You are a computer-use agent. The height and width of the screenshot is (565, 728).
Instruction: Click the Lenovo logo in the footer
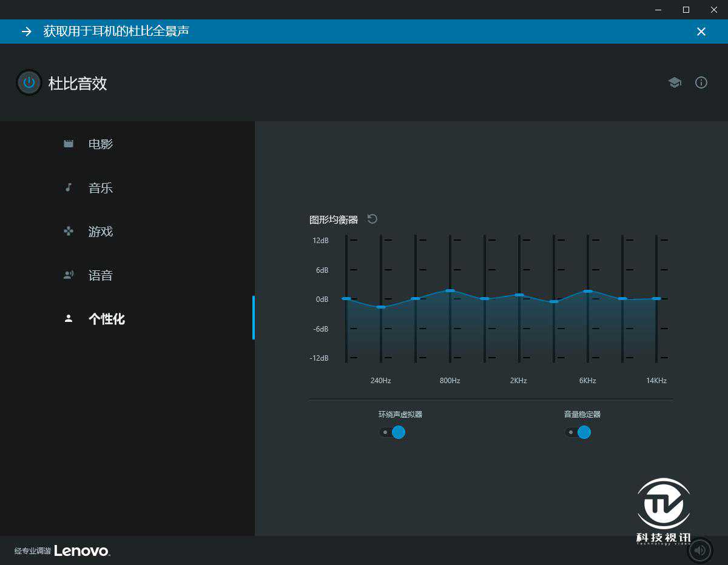click(81, 550)
